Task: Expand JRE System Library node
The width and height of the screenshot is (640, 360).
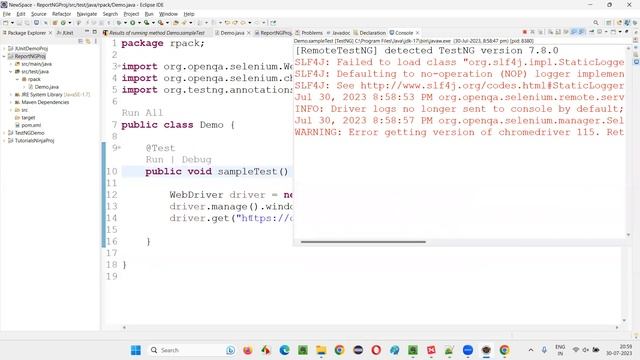Action: [x=11, y=95]
